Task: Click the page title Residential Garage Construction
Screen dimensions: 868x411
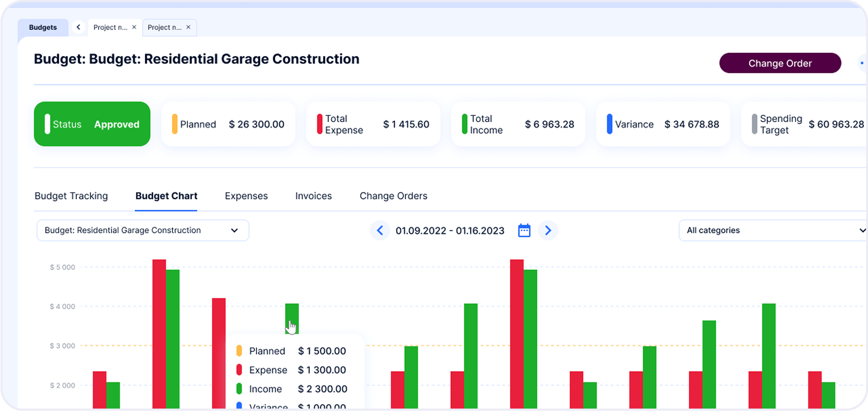Action: click(252, 59)
